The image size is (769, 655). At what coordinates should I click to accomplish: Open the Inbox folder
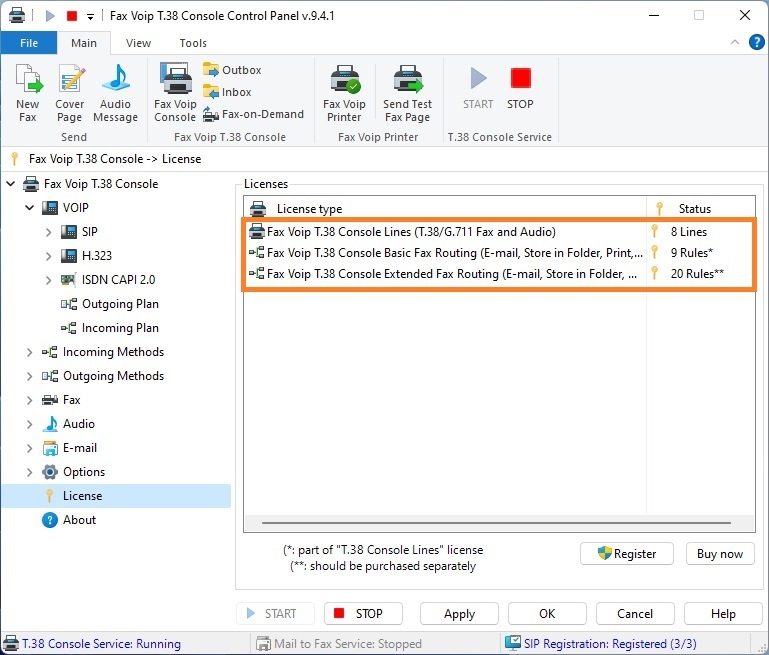click(227, 92)
